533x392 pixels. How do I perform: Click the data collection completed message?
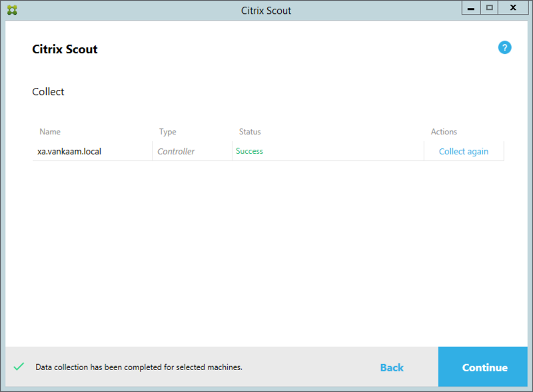(139, 367)
